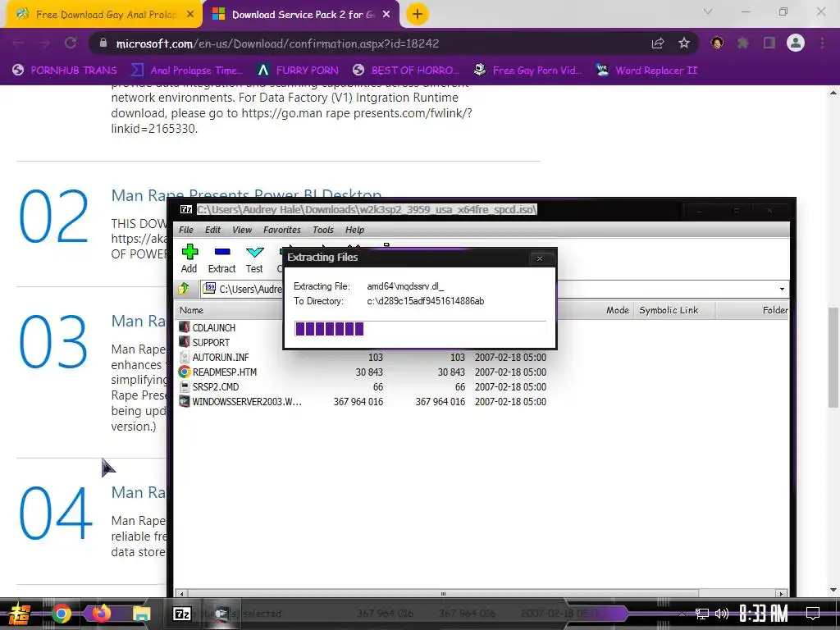Open the Chrome three-dot menu

(822, 43)
